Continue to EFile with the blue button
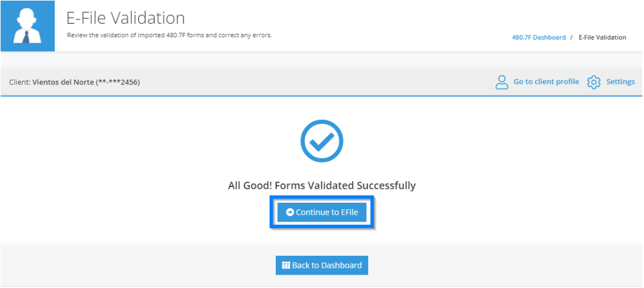The width and height of the screenshot is (644, 288). pyautogui.click(x=321, y=212)
